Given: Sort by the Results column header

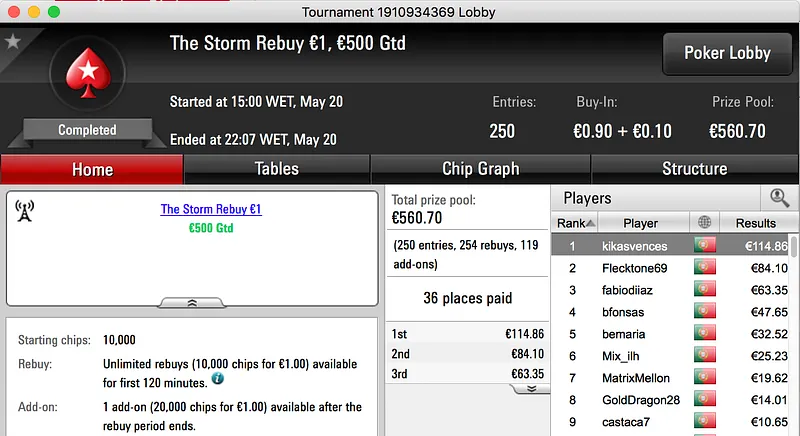Looking at the screenshot, I should click(755, 223).
